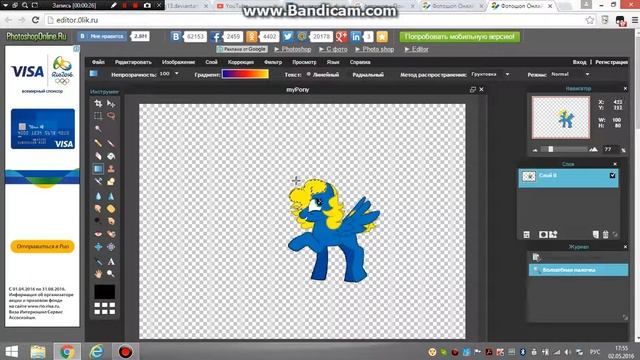Select the Drawing shape tool
This screenshot has height=360, width=640.
click(111, 181)
